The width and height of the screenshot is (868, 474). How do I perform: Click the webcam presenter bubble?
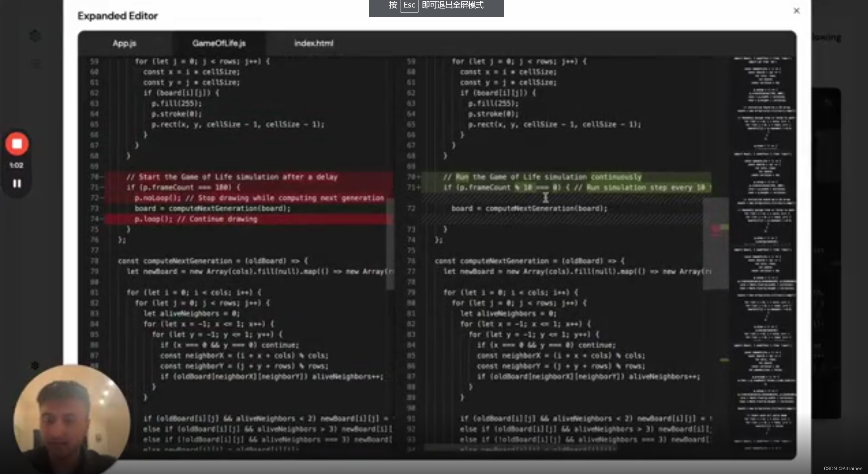pos(71,419)
